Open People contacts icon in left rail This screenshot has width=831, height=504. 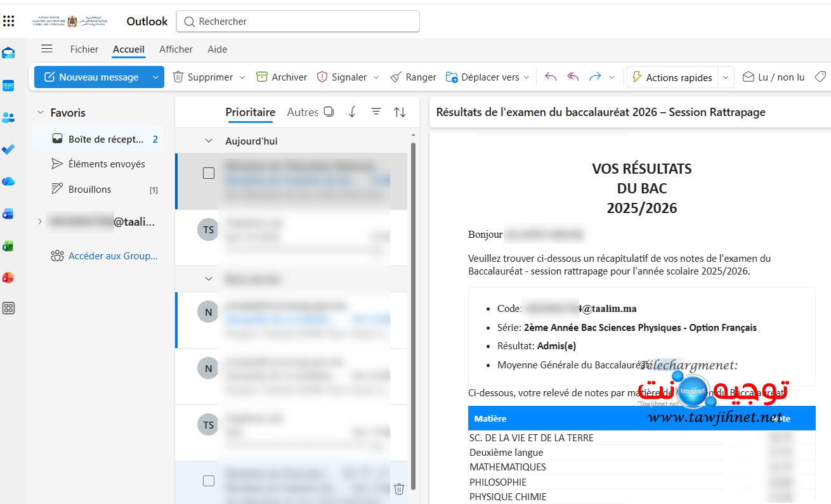8,117
